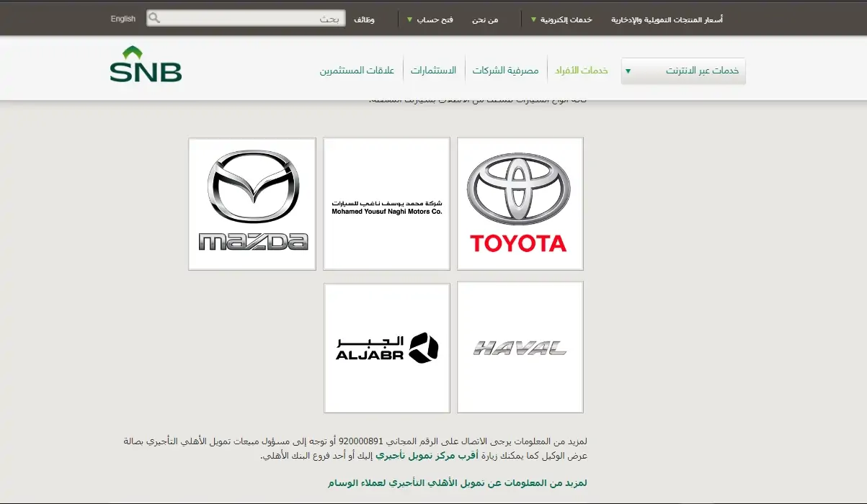Select the الاستثمارات tab

[x=434, y=71]
